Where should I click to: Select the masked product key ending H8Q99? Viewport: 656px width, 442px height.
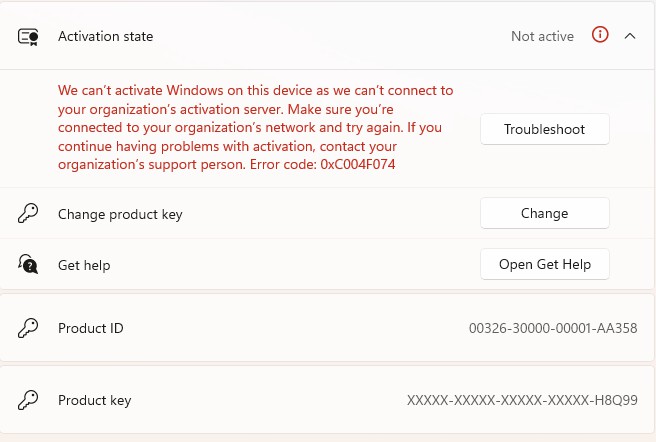pos(522,400)
